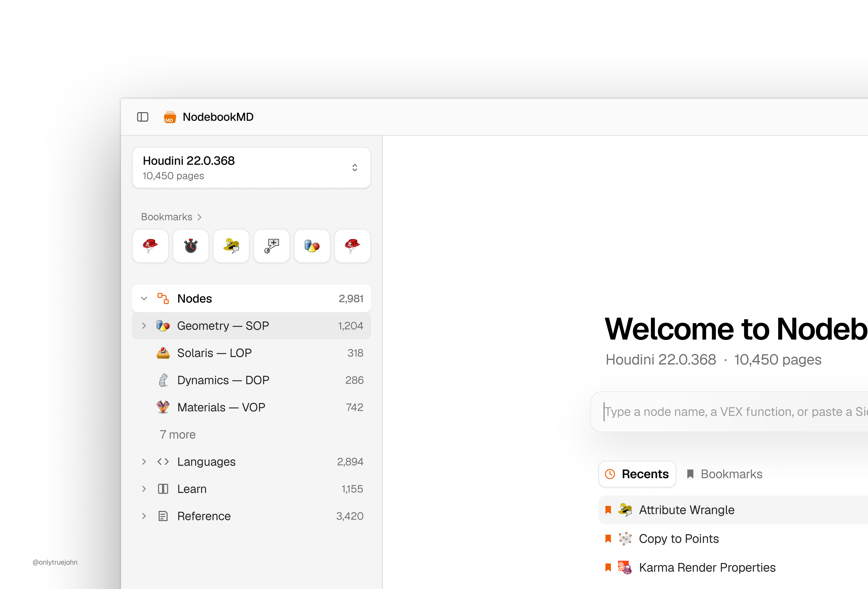
Task: Switch to the Bookmarks tab in main panel
Action: point(724,474)
